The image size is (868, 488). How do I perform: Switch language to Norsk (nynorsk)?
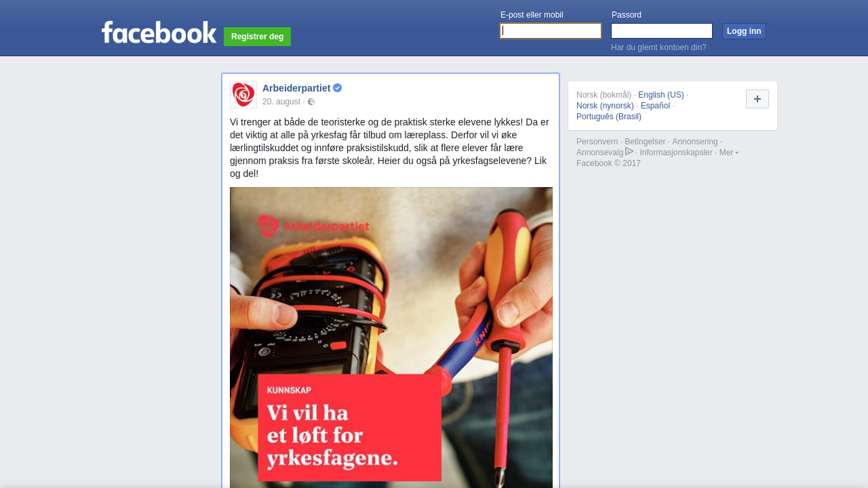pyautogui.click(x=605, y=106)
